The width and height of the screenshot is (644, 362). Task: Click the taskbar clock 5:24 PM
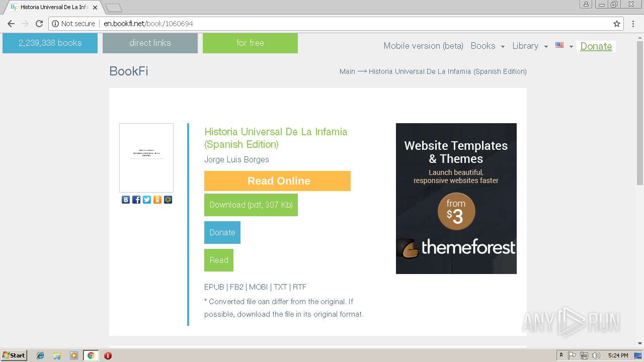click(x=618, y=355)
